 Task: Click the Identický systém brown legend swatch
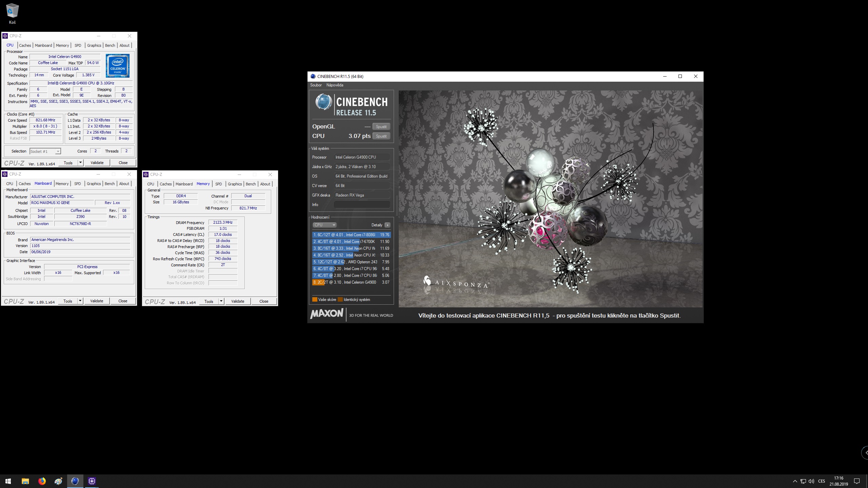click(x=340, y=300)
